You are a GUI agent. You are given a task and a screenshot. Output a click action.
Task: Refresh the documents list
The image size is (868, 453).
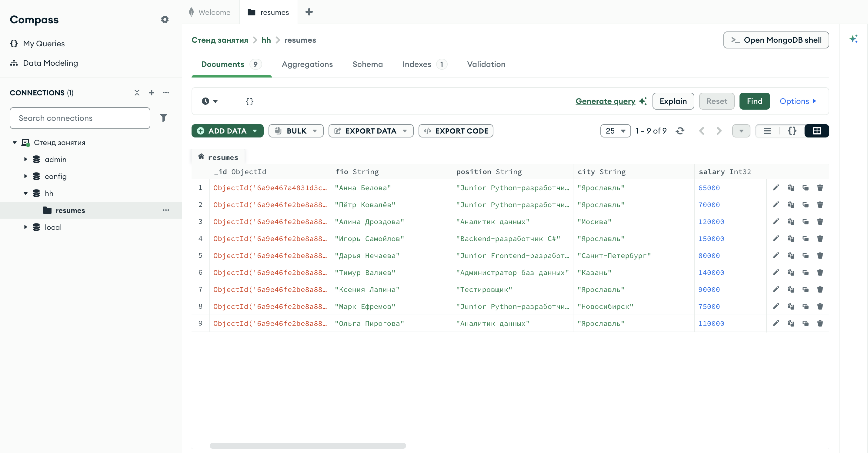pyautogui.click(x=680, y=131)
